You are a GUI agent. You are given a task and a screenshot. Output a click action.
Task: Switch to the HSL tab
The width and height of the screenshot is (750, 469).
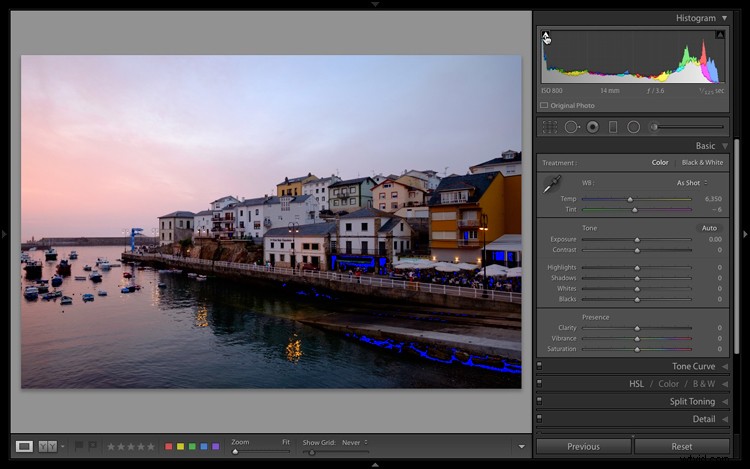click(x=636, y=384)
